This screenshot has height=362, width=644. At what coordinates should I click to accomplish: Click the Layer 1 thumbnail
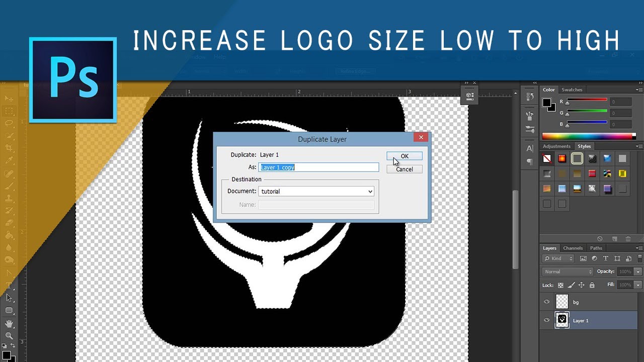561,320
